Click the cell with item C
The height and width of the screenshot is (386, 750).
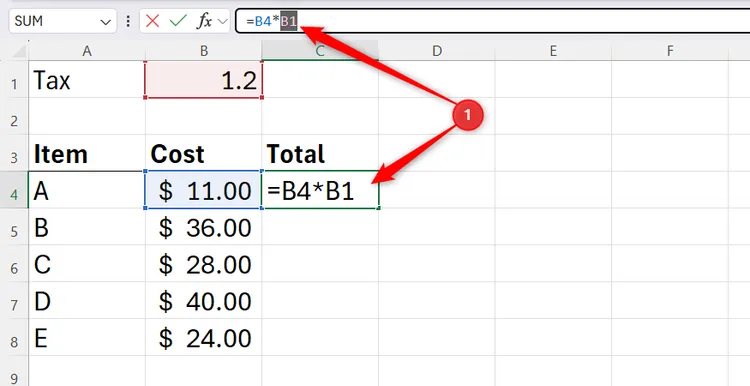pyautogui.click(x=87, y=264)
